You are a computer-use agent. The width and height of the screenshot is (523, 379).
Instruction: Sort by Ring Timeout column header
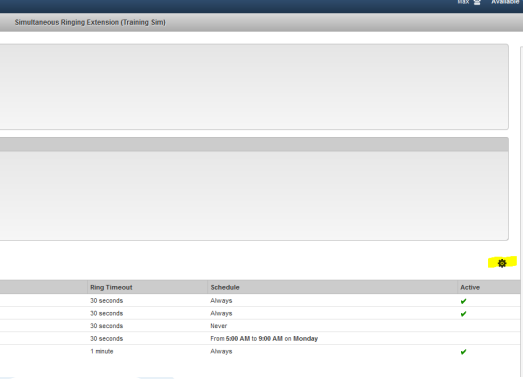click(x=111, y=287)
